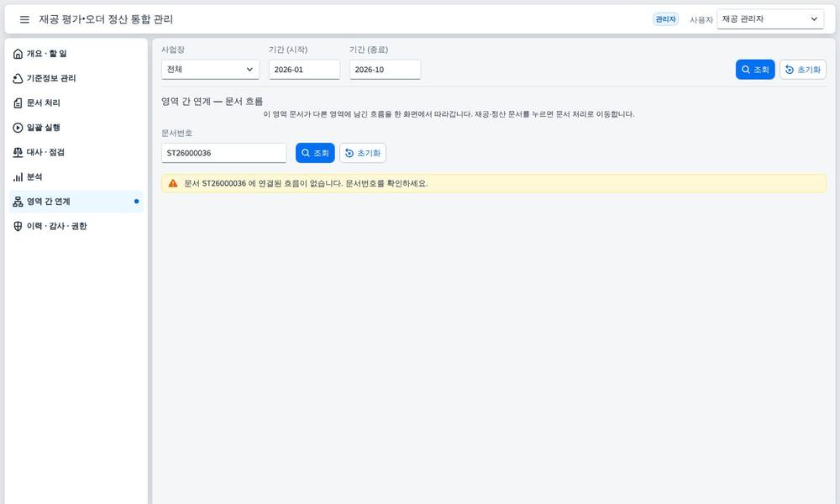This screenshot has height=504, width=840.
Task: Click the 기간 (종료) field 2026-10
Action: 386,70
